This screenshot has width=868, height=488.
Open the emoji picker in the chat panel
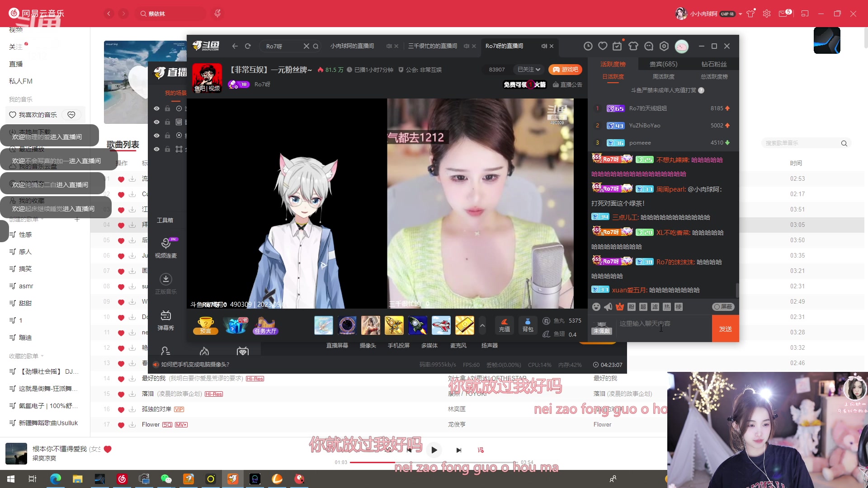[596, 307]
